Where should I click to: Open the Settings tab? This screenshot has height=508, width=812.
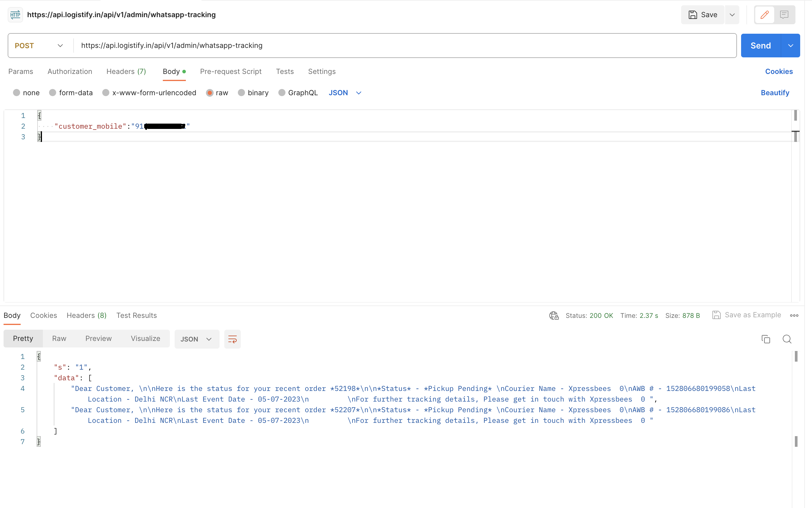(321, 72)
